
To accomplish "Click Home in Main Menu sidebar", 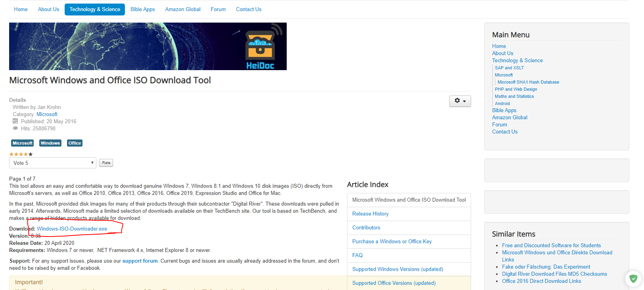I will [499, 46].
